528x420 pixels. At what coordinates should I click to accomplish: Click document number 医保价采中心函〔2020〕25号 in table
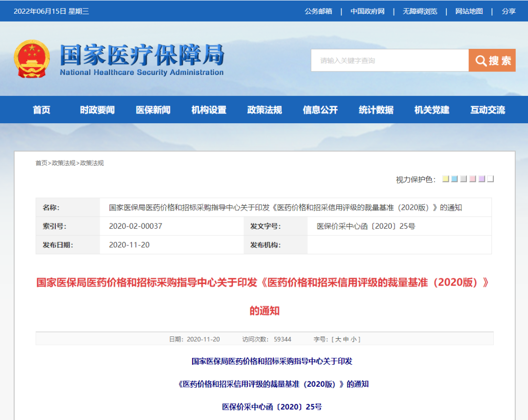366,226
